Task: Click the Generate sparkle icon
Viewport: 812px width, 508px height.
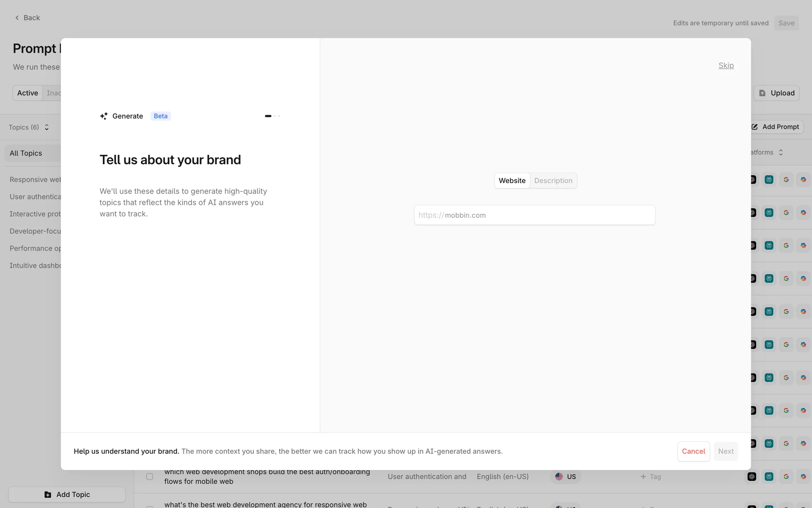Action: click(104, 116)
